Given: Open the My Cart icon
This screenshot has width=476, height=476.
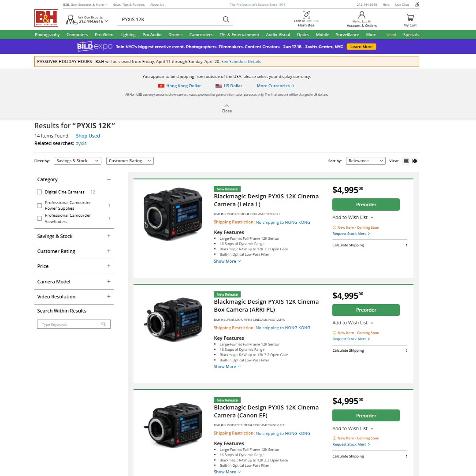Looking at the screenshot, I should [x=410, y=18].
